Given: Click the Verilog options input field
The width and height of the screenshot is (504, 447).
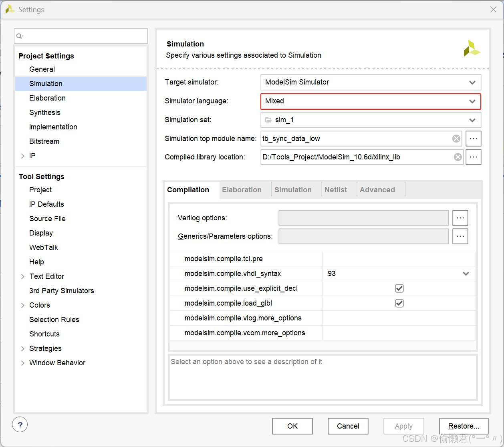Looking at the screenshot, I should (x=364, y=218).
